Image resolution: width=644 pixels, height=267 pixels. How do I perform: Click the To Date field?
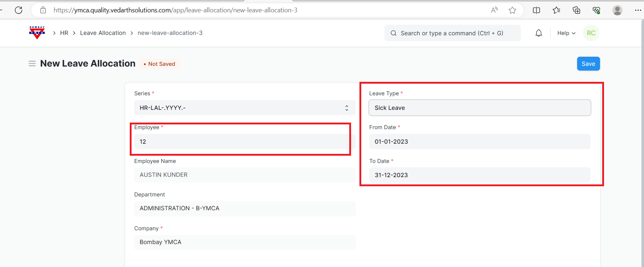coord(480,175)
